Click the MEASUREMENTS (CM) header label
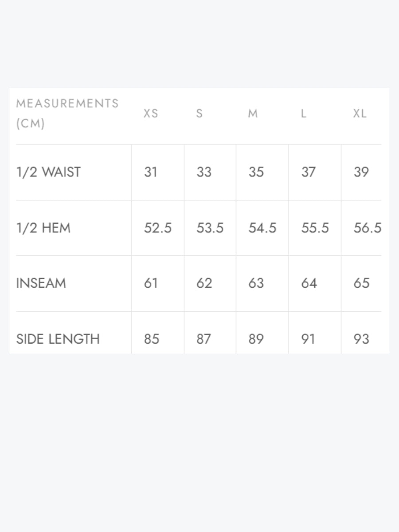Screen dimensions: 399x532 [x=67, y=113]
